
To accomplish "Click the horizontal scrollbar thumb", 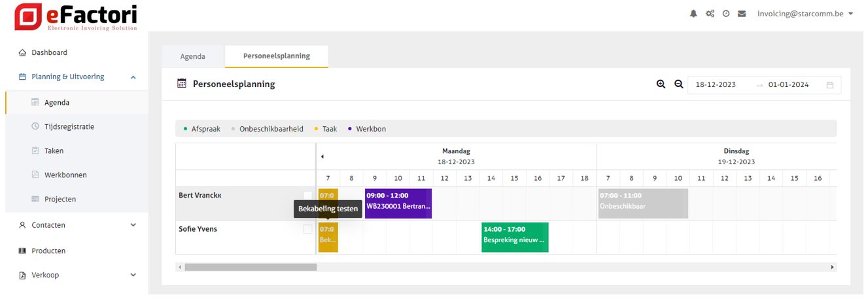I will coord(251,267).
